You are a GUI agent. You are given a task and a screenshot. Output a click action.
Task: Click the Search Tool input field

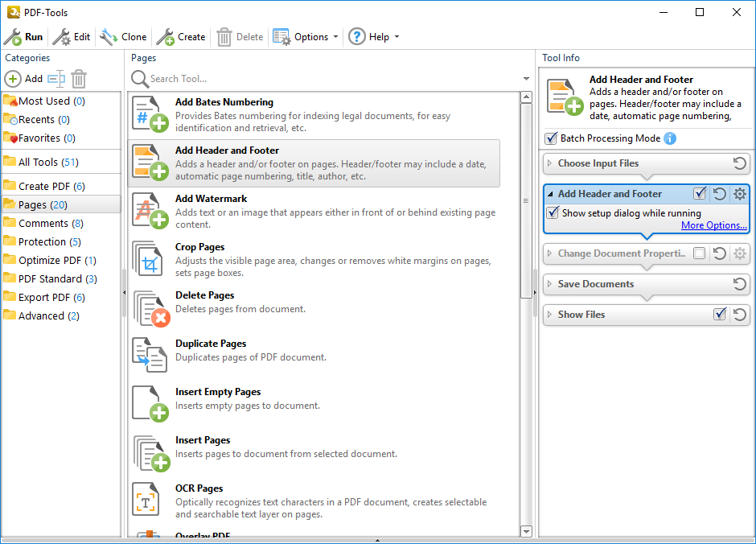tap(330, 79)
